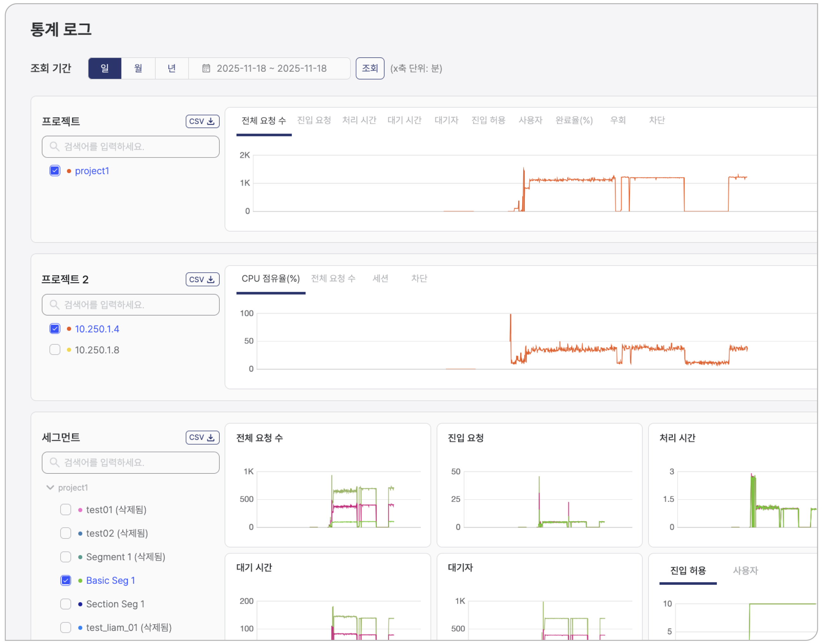Click search magnifier icon in 프로젝트 2 panel

[x=55, y=304]
